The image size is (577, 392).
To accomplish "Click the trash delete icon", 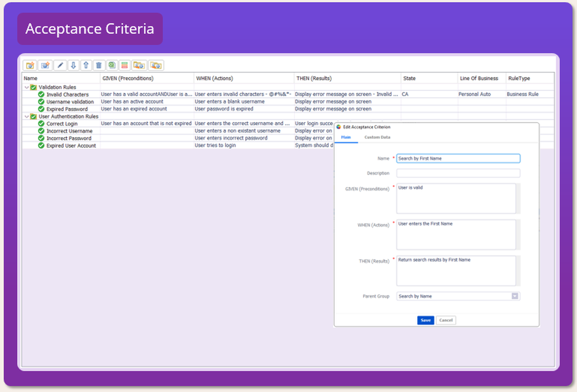I will click(99, 66).
